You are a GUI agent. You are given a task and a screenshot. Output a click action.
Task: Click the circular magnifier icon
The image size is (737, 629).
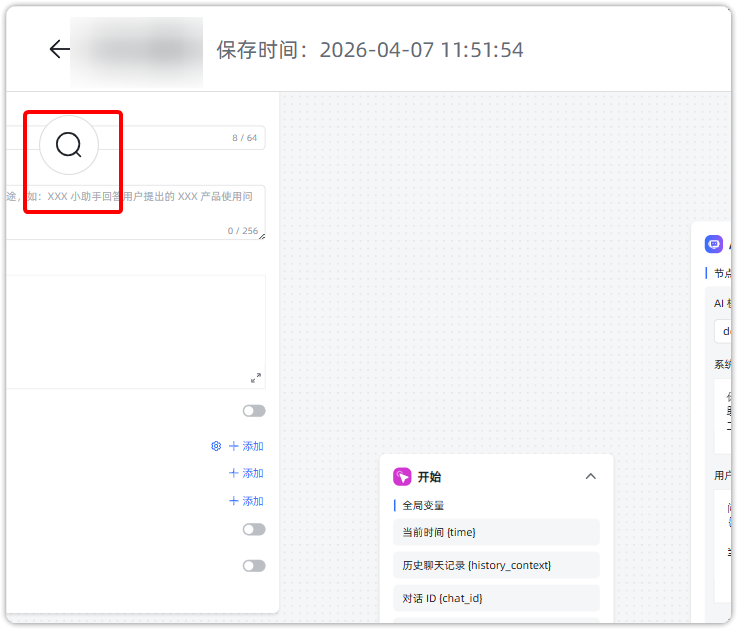tap(69, 145)
